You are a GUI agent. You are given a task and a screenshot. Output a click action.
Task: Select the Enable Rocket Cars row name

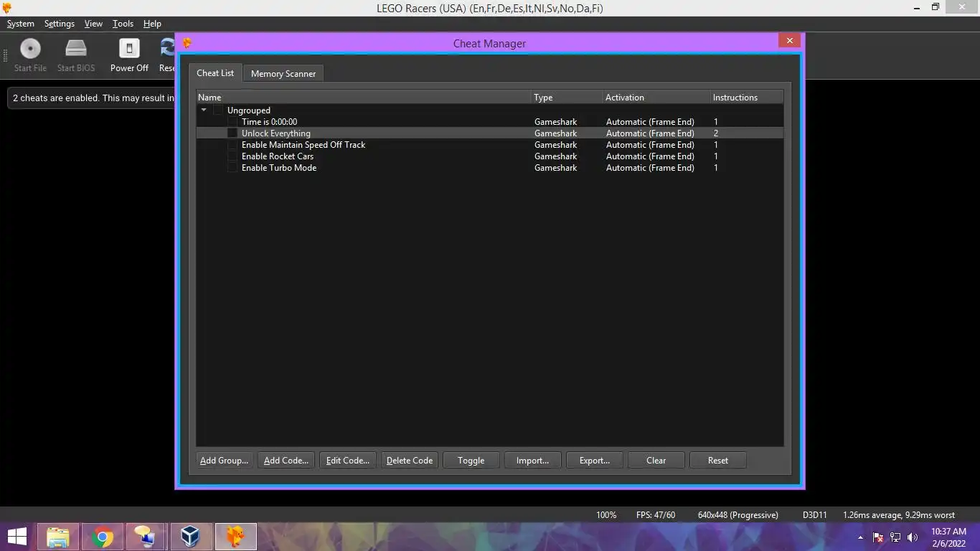pyautogui.click(x=277, y=156)
